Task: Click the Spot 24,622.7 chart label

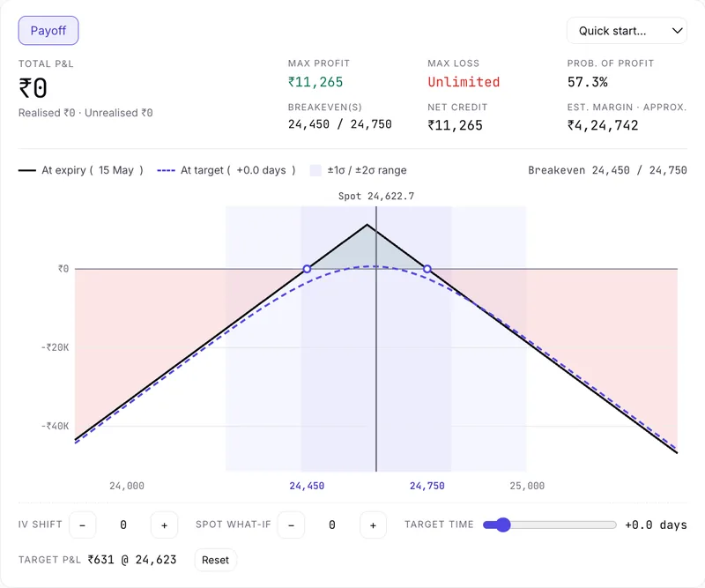Action: click(x=376, y=197)
